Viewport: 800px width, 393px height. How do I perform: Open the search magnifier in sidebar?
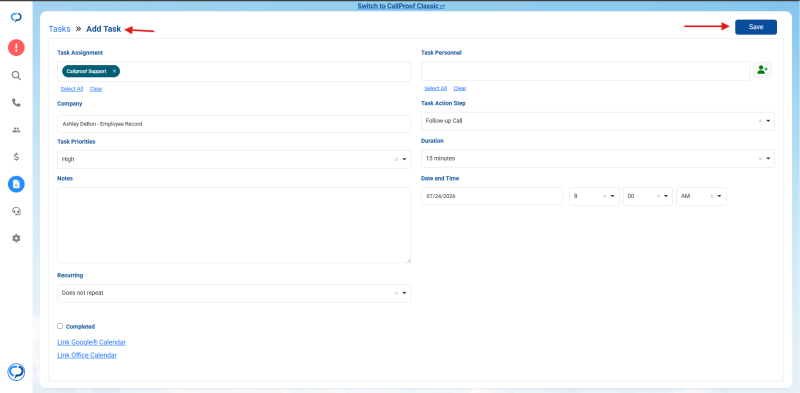[16, 76]
